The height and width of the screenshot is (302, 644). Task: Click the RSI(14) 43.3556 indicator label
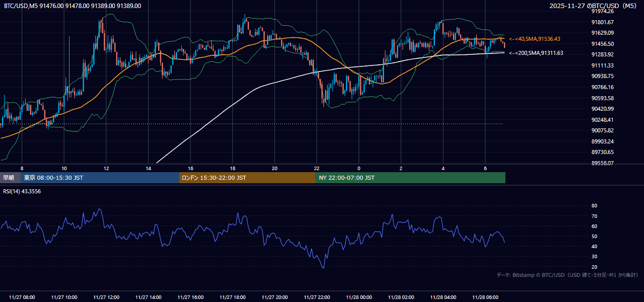click(x=22, y=191)
